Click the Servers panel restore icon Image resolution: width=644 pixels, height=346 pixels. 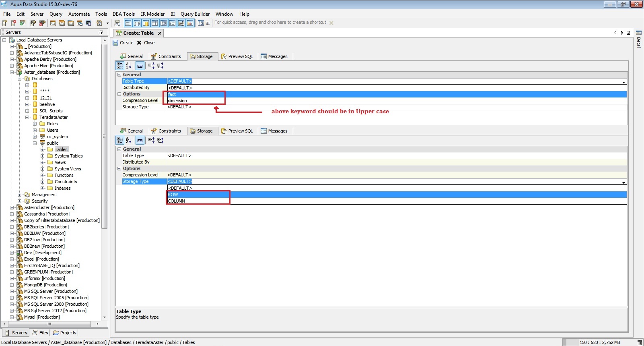pos(101,32)
